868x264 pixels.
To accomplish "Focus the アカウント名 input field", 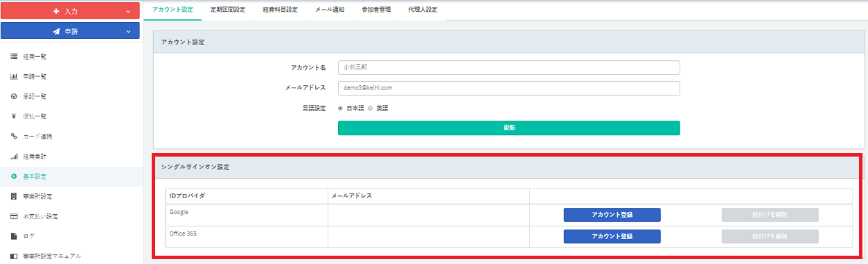I will click(508, 67).
